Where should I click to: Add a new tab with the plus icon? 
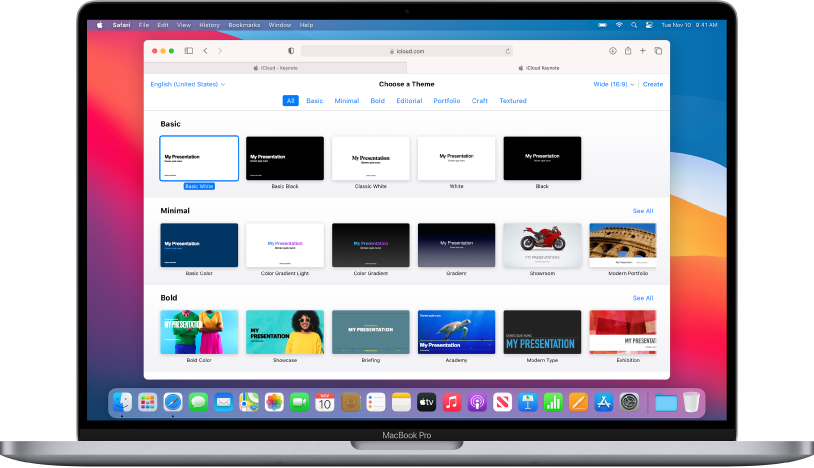point(643,51)
